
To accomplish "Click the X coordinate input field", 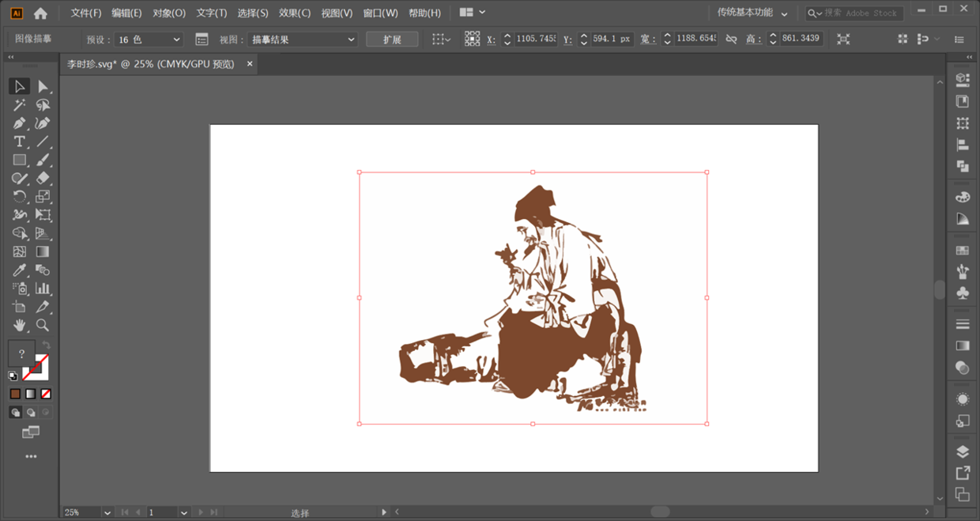I will 536,40.
